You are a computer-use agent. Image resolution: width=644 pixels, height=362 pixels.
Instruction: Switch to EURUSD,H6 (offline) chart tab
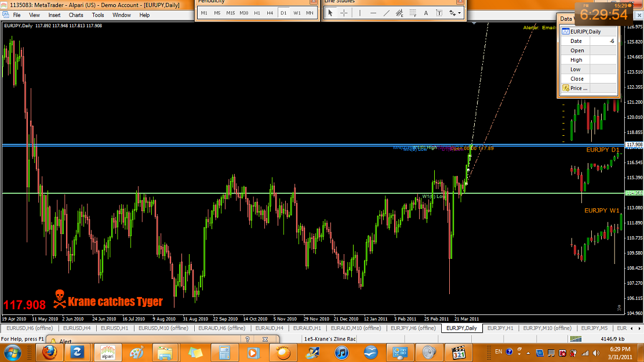30,328
